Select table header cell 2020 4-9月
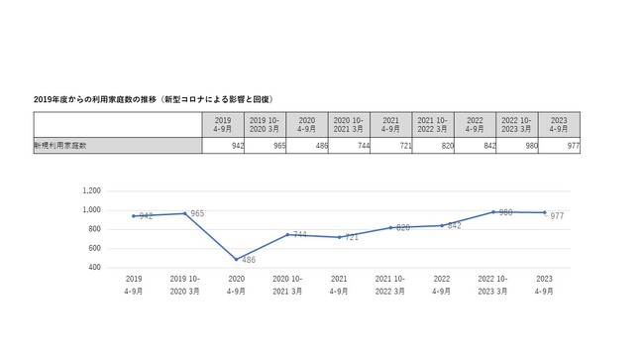644x363 pixels. click(x=307, y=125)
